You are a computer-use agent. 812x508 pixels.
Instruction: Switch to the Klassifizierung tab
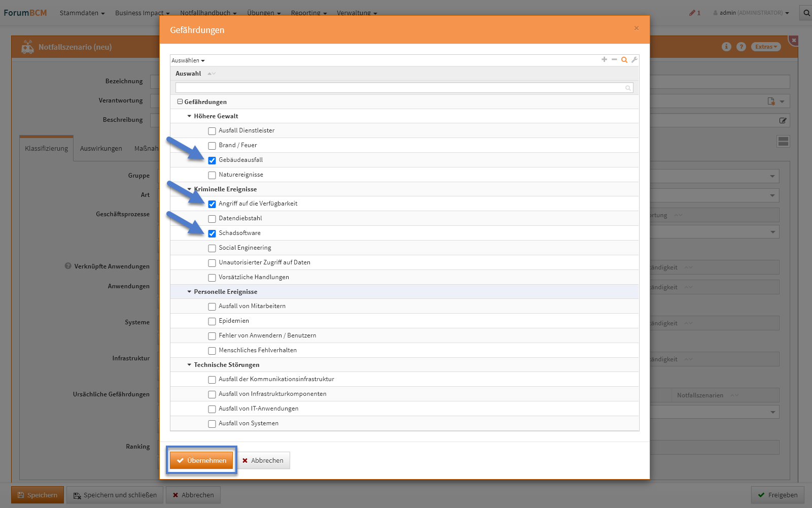point(47,148)
